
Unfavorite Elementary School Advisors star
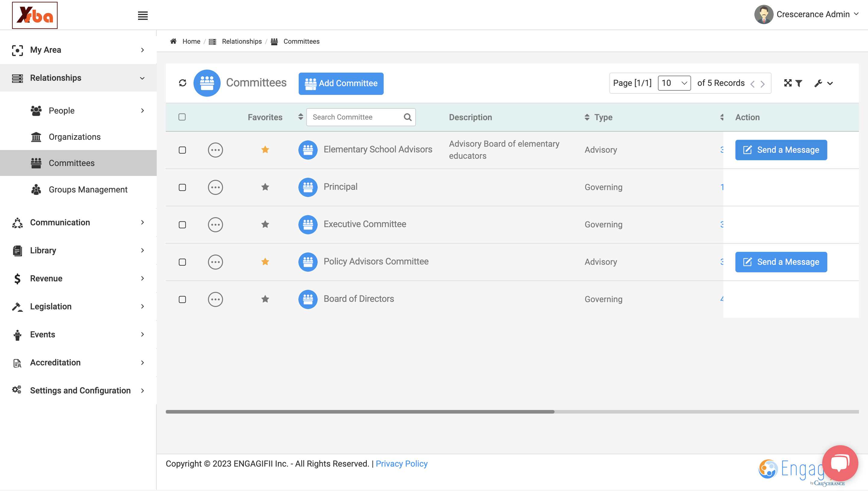[x=265, y=149]
